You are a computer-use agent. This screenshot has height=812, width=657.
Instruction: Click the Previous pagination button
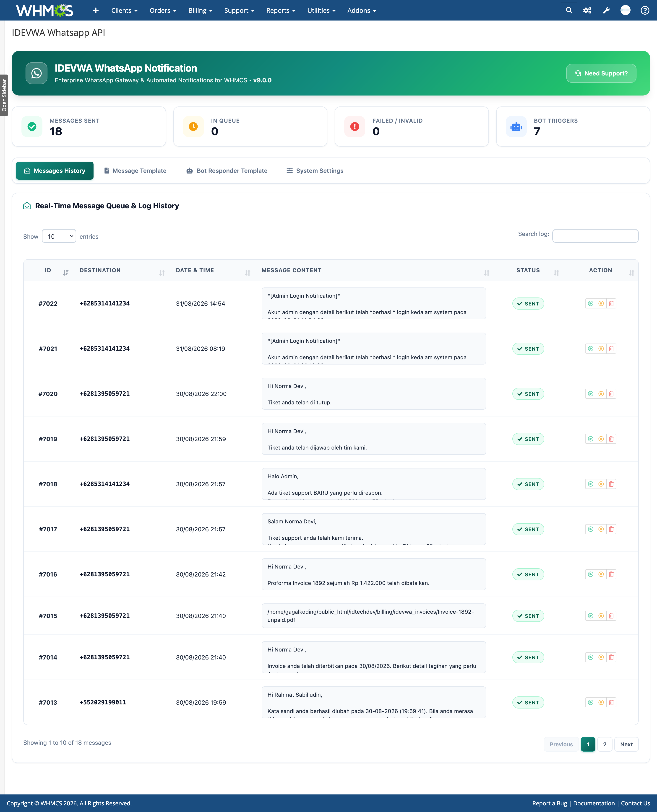click(x=561, y=744)
